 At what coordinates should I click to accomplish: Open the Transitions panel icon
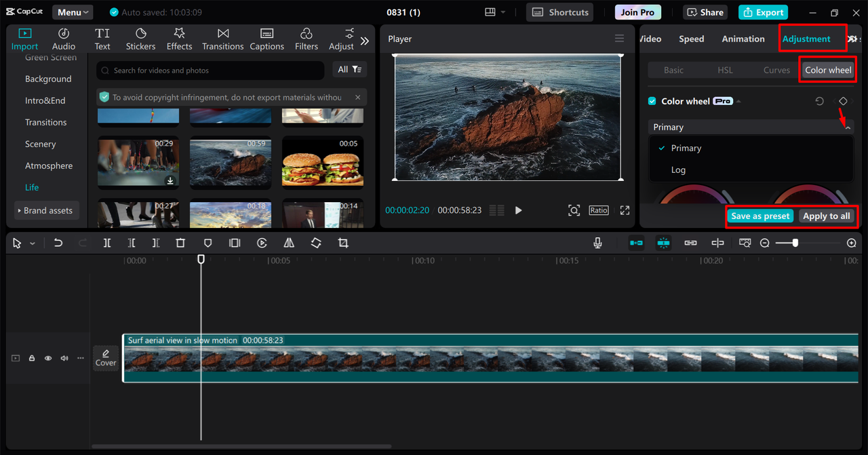pos(222,33)
